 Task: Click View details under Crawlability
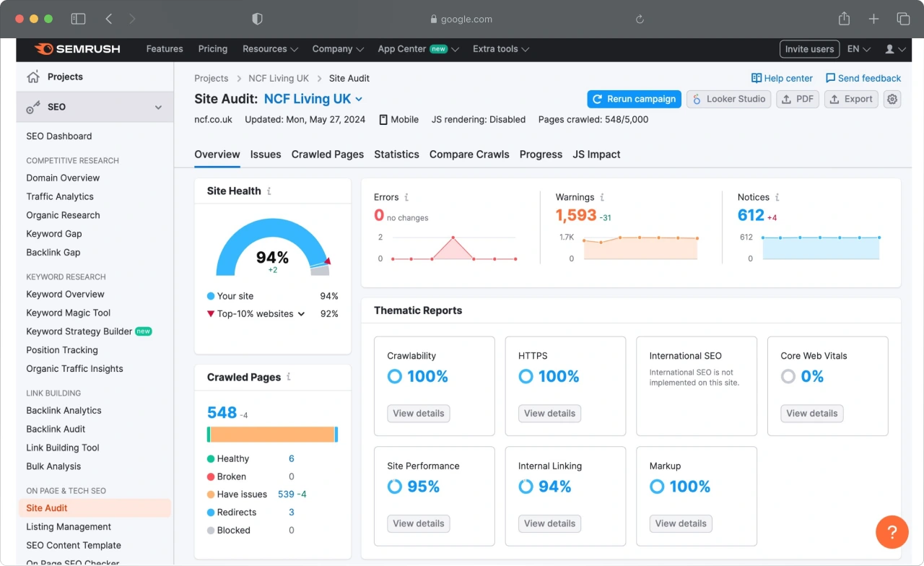click(419, 414)
